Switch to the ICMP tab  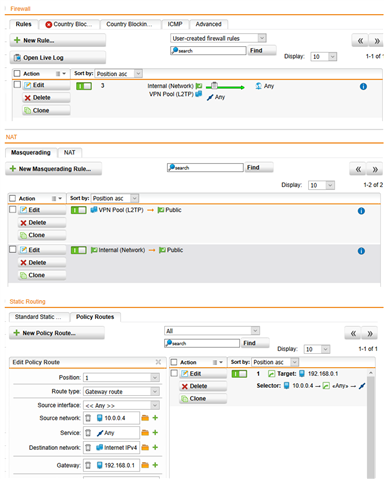point(175,24)
